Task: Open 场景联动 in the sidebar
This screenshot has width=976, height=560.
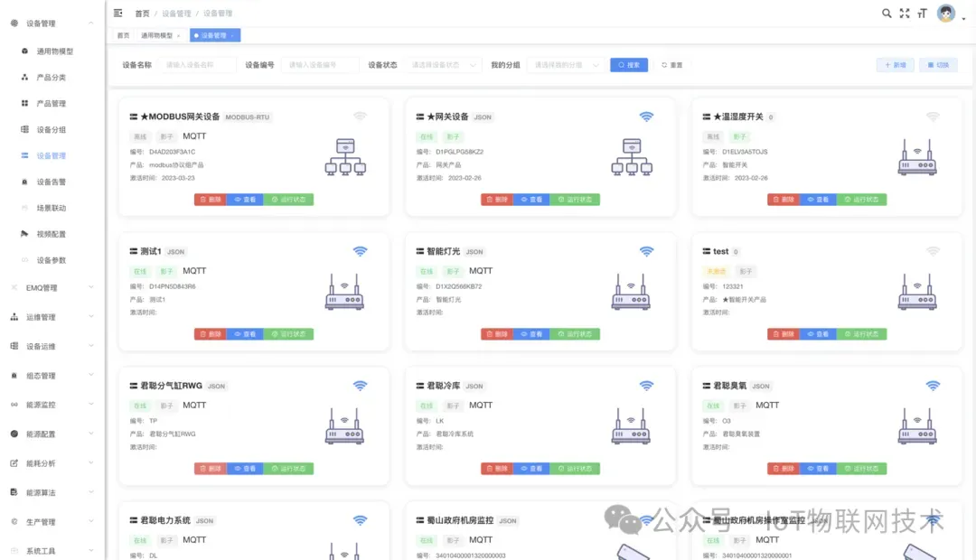Action: (x=51, y=208)
